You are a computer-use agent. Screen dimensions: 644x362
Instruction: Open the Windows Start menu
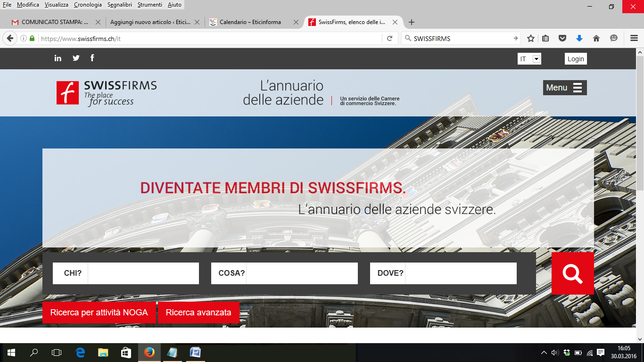pos(11,353)
